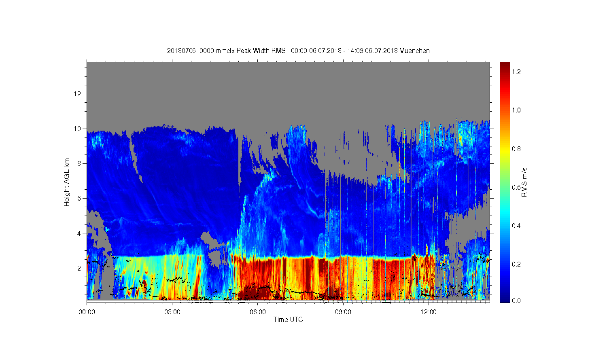Click the colorbar value 0.6
Screen dimensions: 607x364
coord(516,187)
